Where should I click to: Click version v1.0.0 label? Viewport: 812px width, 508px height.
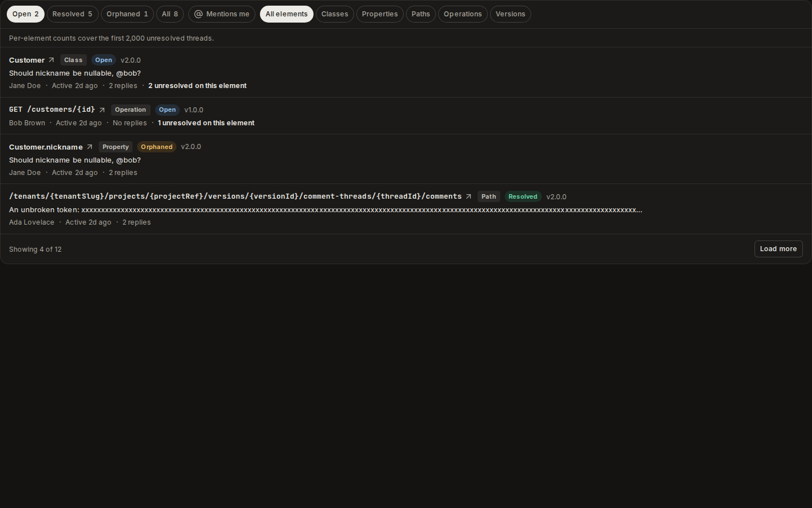point(194,110)
